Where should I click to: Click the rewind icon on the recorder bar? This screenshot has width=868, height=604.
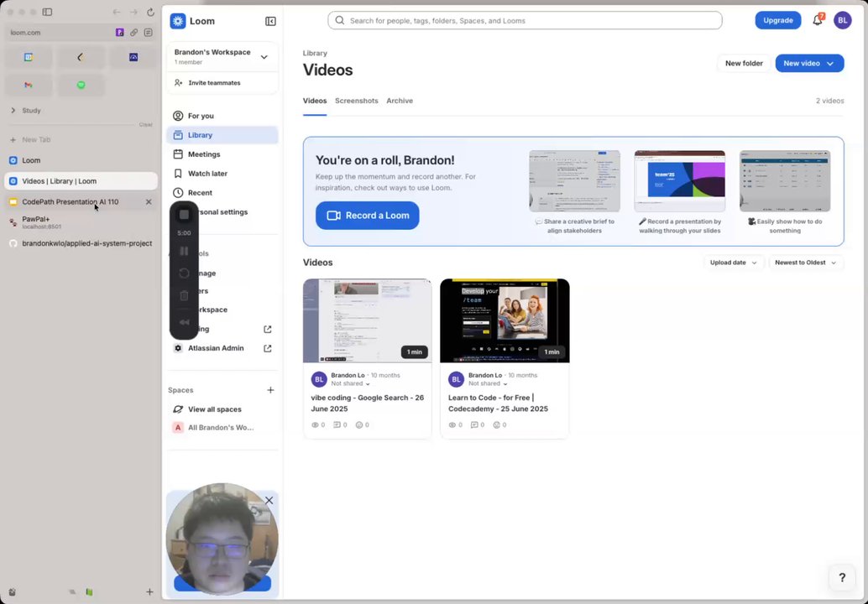(x=184, y=322)
